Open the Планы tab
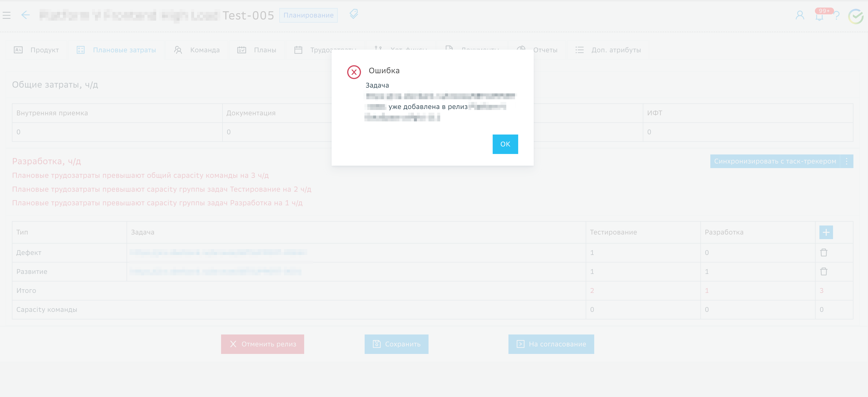The width and height of the screenshot is (868, 397). point(257,50)
